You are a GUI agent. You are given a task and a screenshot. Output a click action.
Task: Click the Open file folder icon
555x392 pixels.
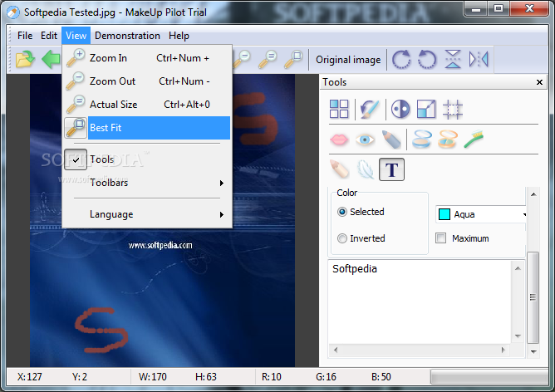click(x=25, y=59)
